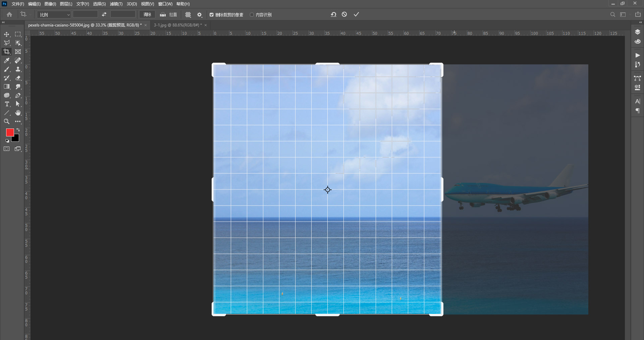The height and width of the screenshot is (340, 644).
Task: Open the 比例 crop ratio dropdown
Action: tap(54, 15)
